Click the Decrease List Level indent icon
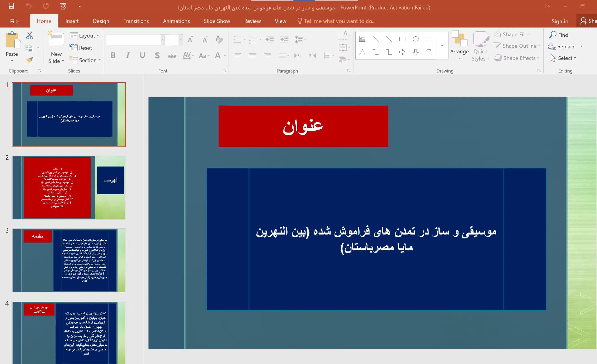Image resolution: width=597 pixels, height=364 pixels. click(x=269, y=39)
